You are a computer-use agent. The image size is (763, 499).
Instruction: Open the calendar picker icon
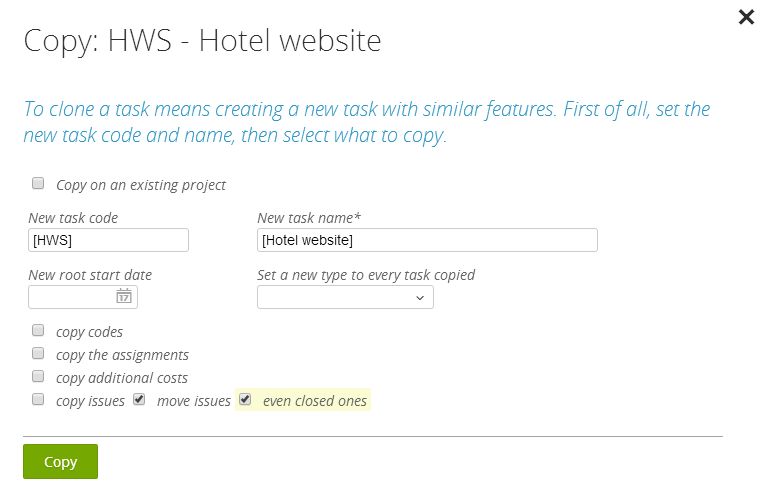click(x=124, y=296)
